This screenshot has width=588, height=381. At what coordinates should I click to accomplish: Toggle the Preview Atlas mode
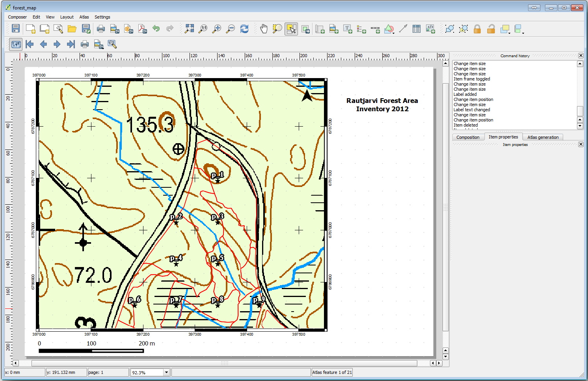pyautogui.click(x=16, y=44)
